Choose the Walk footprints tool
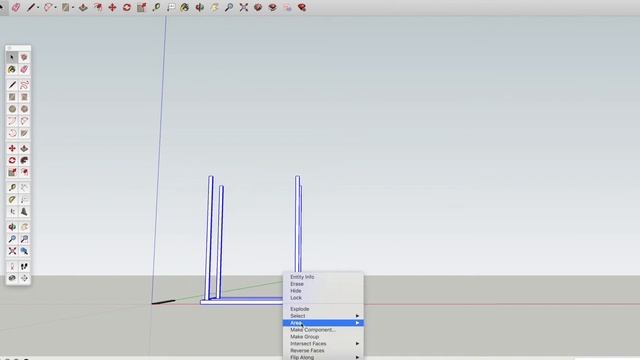The image size is (640, 360). coord(24,267)
